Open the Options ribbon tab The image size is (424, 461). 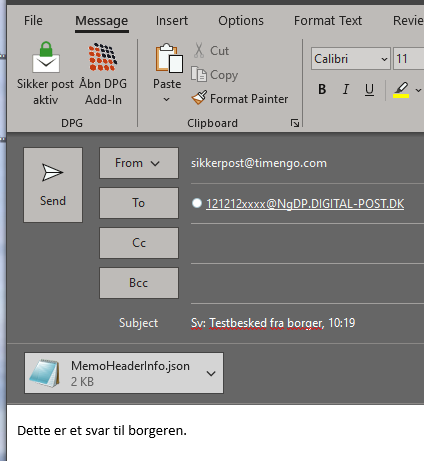[x=241, y=21]
